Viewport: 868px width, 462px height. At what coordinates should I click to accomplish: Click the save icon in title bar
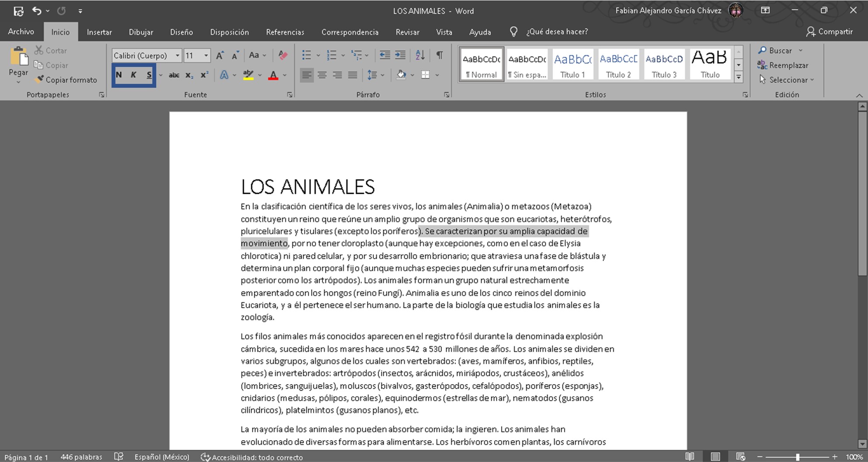tap(18, 11)
